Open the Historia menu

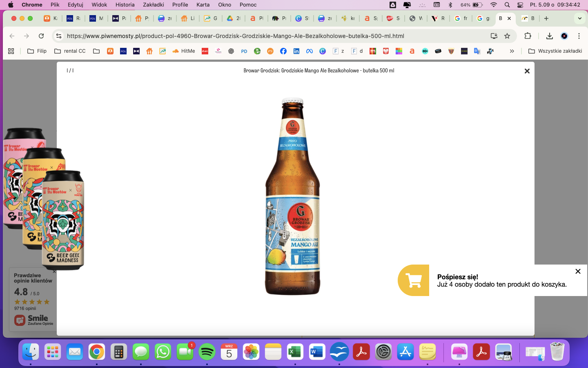point(125,4)
